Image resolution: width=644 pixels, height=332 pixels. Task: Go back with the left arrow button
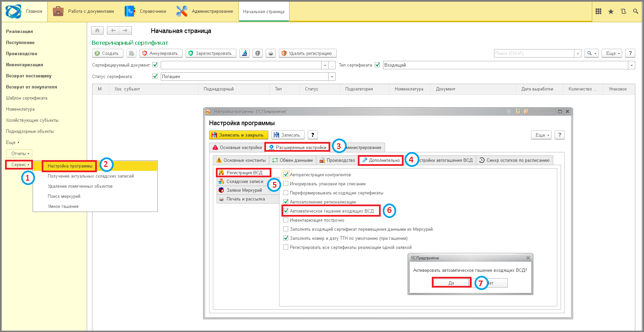(113, 31)
